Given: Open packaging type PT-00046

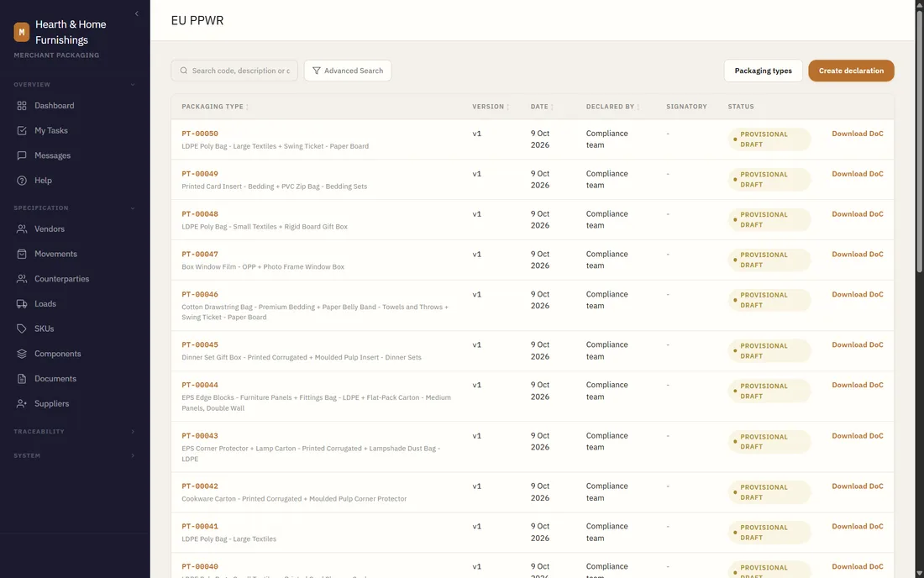Looking at the screenshot, I should click(x=200, y=294).
